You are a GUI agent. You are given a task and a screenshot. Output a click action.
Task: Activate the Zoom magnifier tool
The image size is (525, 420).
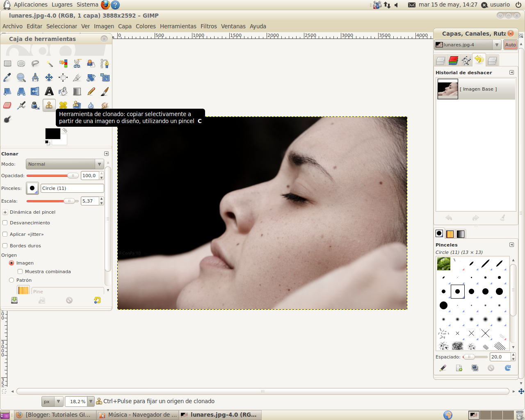21,78
